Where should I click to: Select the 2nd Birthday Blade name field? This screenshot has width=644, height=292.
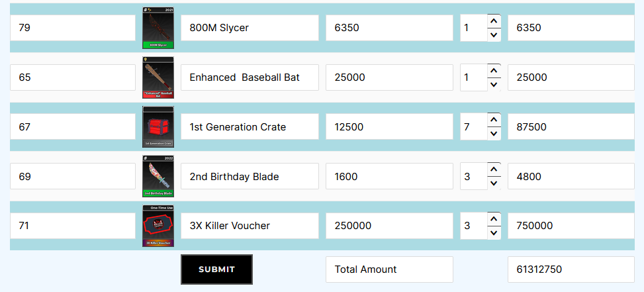pos(250,177)
